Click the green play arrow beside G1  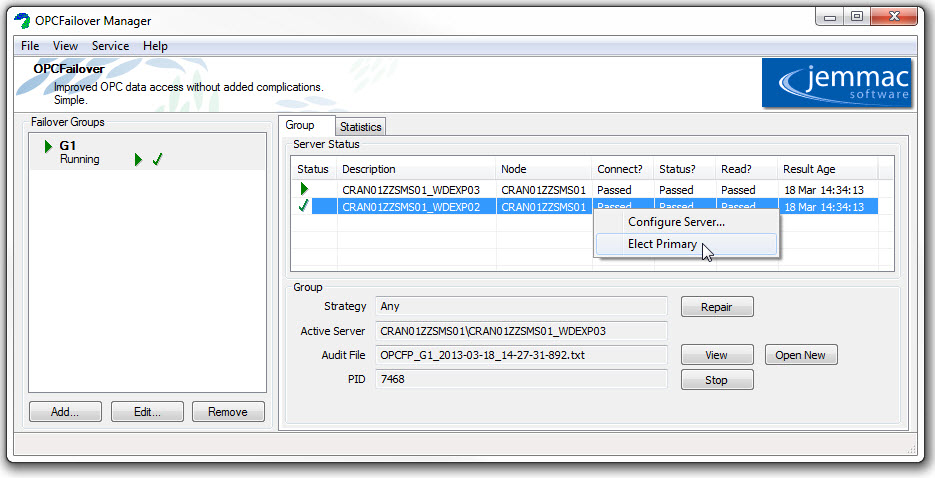(x=48, y=146)
